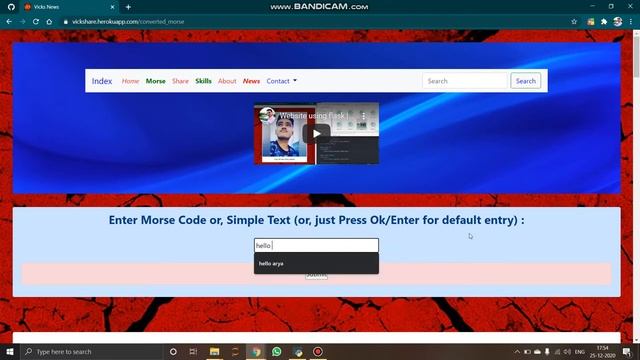This screenshot has height=360, width=640.
Task: Click the browser back arrow
Action: [9, 22]
